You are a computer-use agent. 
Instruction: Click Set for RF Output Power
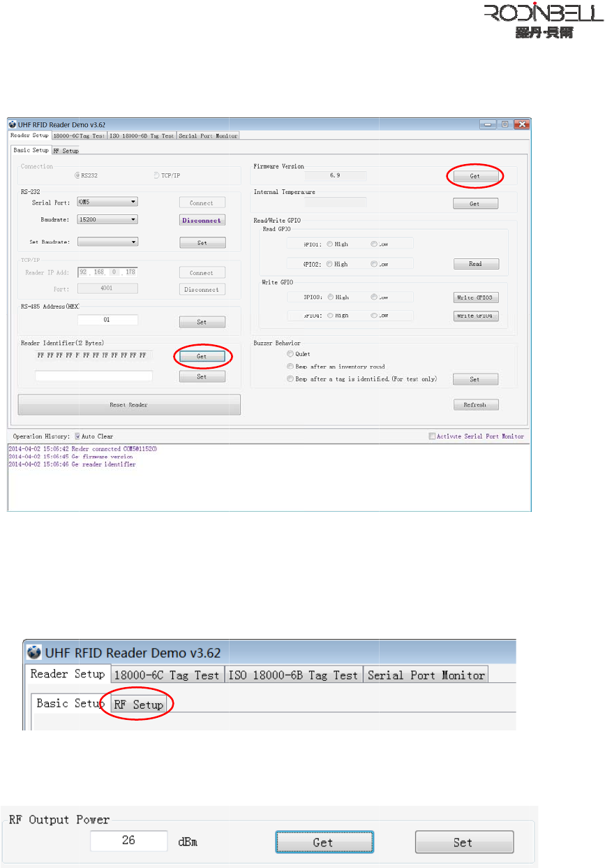pyautogui.click(x=465, y=842)
